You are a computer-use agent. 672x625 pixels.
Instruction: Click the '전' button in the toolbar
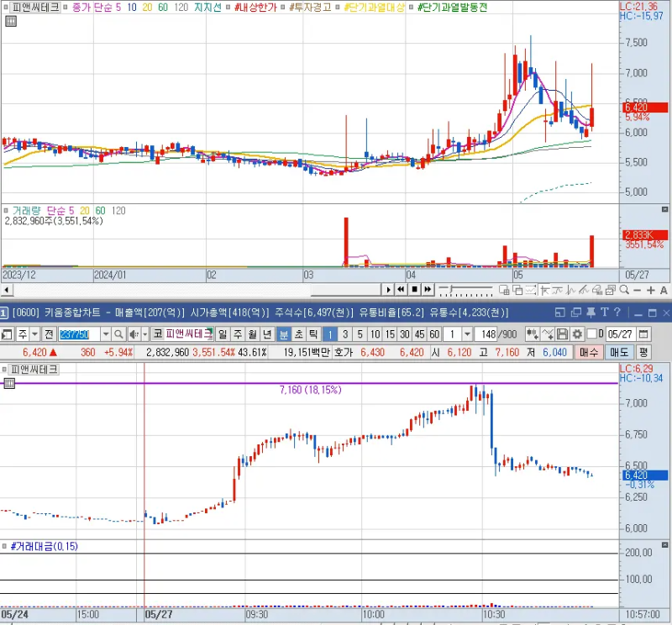49,334
